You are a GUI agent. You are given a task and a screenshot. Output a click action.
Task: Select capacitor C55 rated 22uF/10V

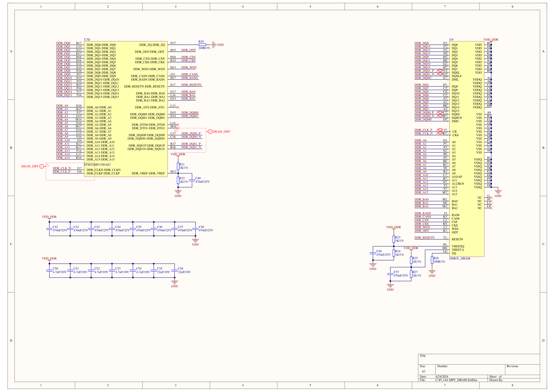point(154,270)
